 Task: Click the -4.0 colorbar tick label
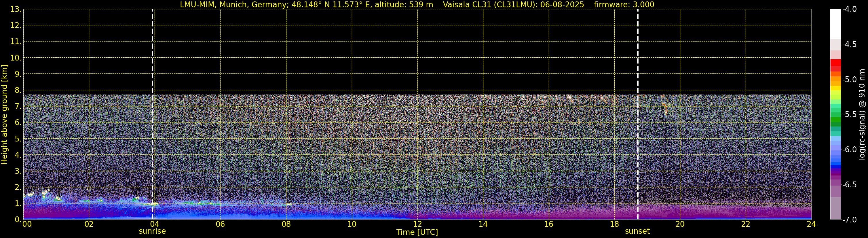[849, 10]
